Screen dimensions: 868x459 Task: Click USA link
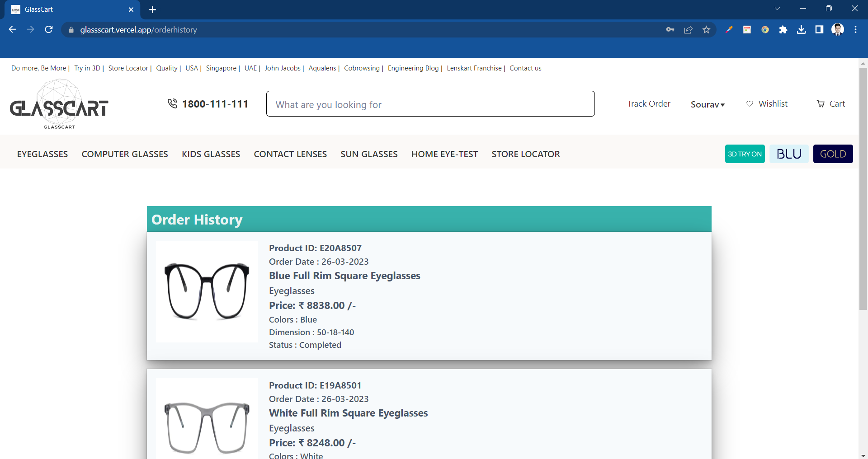point(192,68)
